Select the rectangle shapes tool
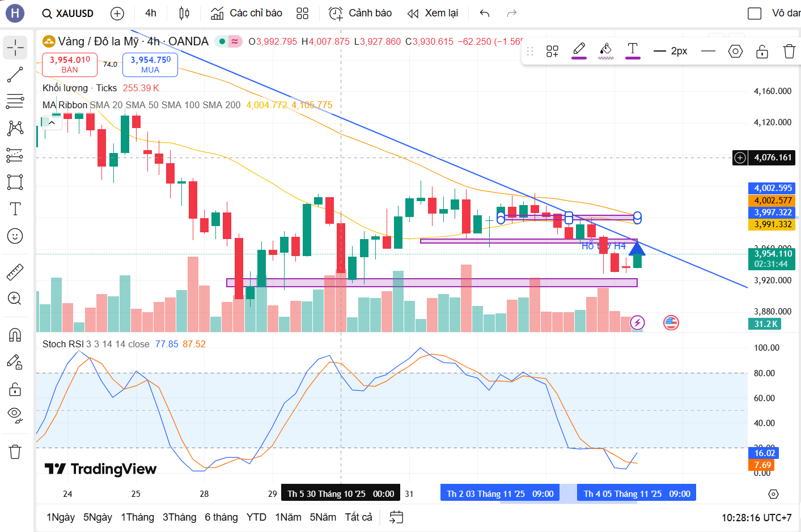 15,182
